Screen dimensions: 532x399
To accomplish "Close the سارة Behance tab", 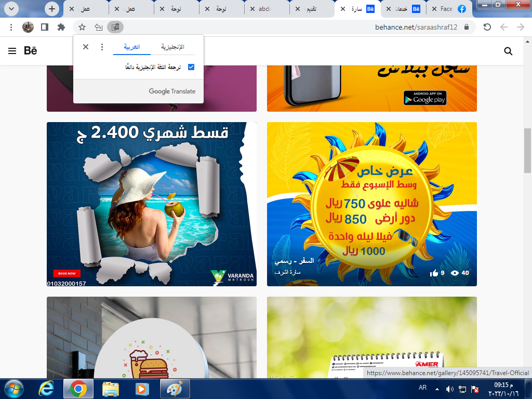I will point(343,9).
